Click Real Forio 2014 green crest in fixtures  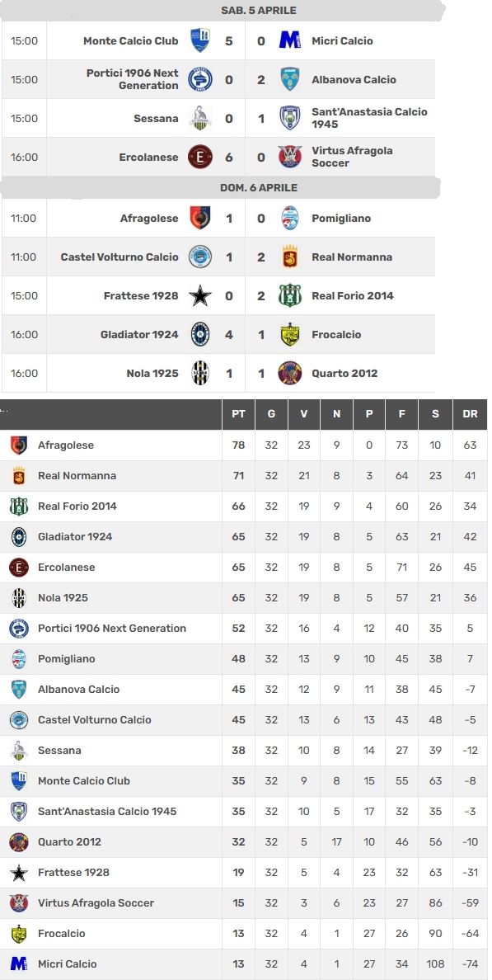tap(290, 295)
